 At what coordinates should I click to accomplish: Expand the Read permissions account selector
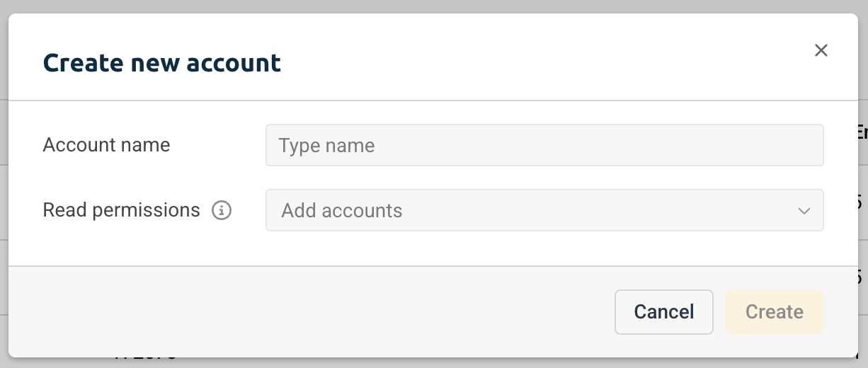coord(544,210)
